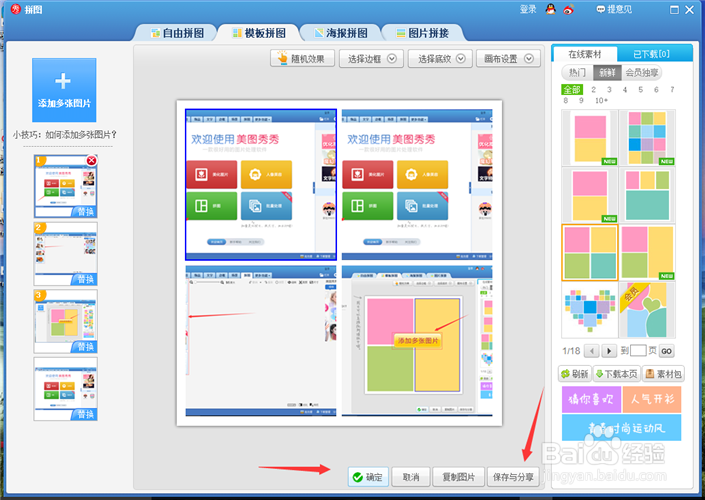Image resolution: width=705 pixels, height=500 pixels.
Task: Open the 人气开衫 banner
Action: tap(652, 399)
